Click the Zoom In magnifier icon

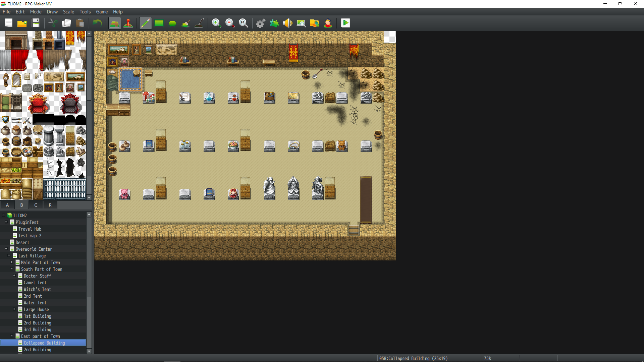(217, 23)
